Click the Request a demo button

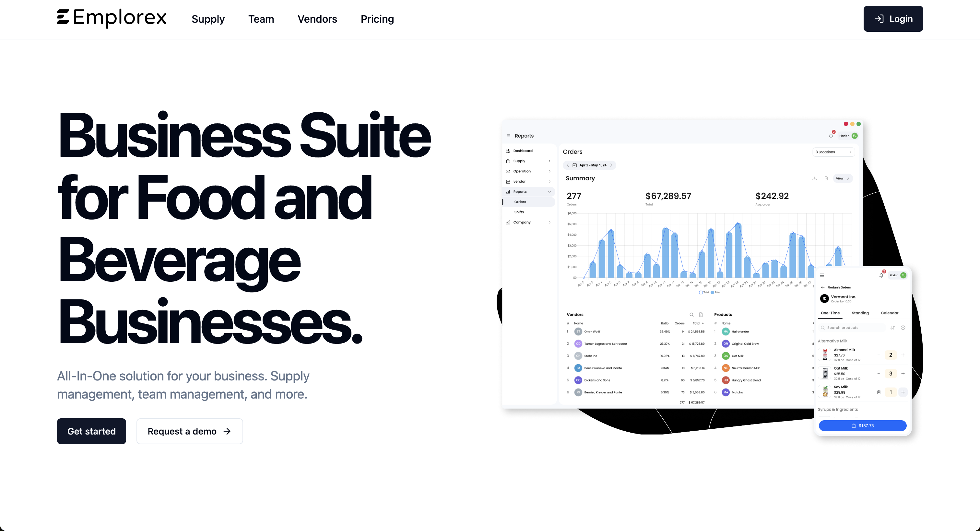[x=189, y=431]
